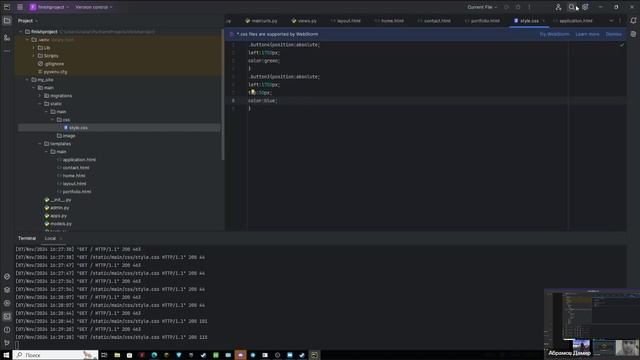The height and width of the screenshot is (360, 640).
Task: Switch to the layout.html editor tab
Action: (x=345, y=20)
